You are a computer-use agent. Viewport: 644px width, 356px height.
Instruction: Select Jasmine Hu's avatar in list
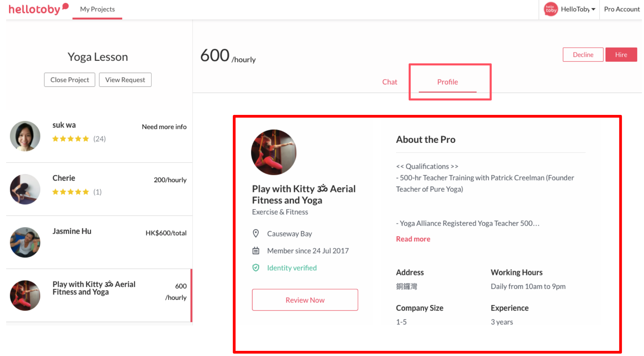click(x=25, y=242)
